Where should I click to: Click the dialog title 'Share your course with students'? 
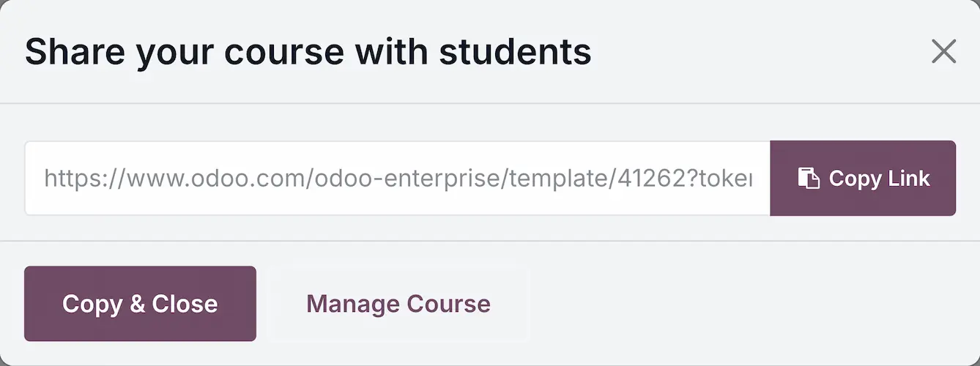[x=308, y=52]
